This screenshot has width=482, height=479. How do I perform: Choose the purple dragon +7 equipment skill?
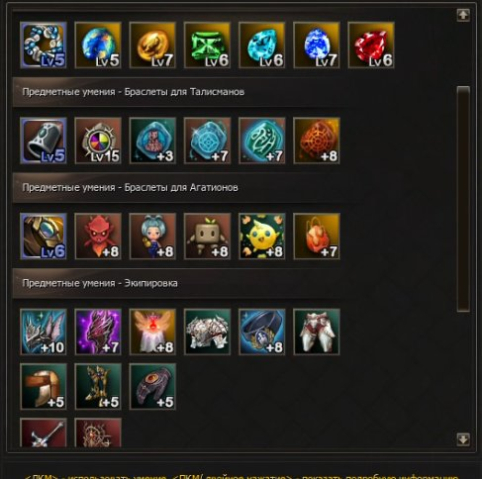click(98, 332)
